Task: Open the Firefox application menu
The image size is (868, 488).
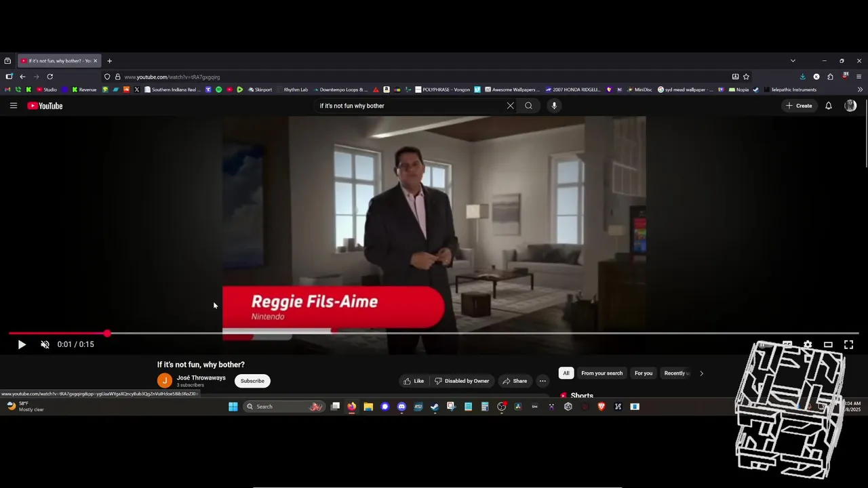Action: (x=859, y=77)
